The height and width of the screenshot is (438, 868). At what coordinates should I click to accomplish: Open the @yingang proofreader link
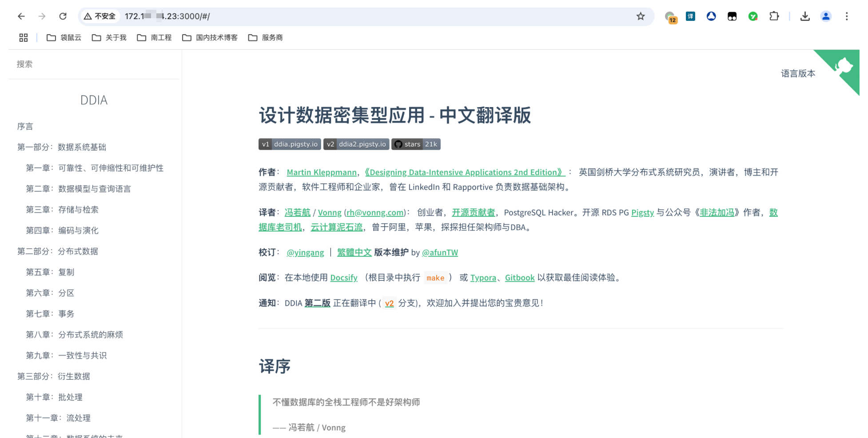[305, 252]
